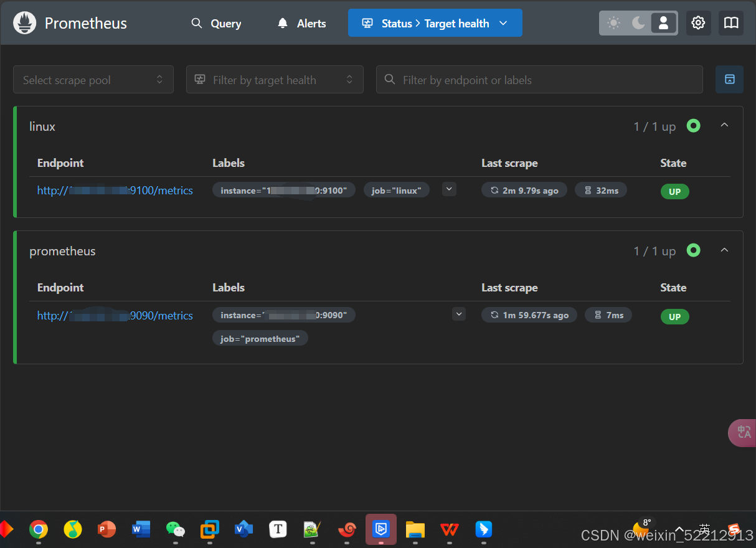Switch to light theme with the sun icon

pyautogui.click(x=613, y=22)
